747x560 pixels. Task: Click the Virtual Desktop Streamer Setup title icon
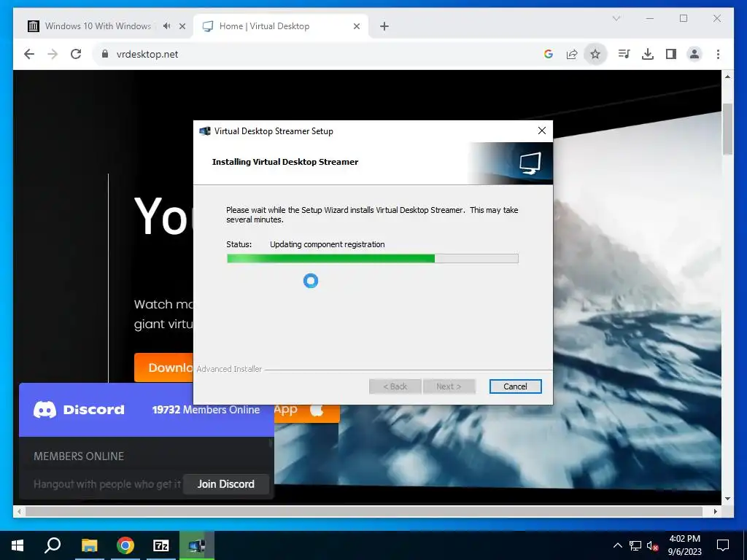coord(205,131)
